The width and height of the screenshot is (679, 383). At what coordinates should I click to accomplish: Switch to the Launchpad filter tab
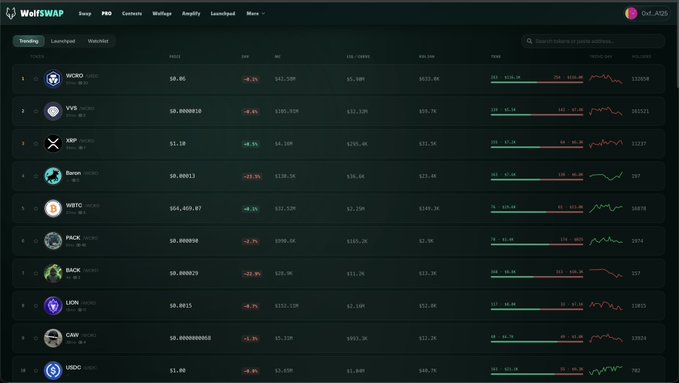click(x=63, y=41)
